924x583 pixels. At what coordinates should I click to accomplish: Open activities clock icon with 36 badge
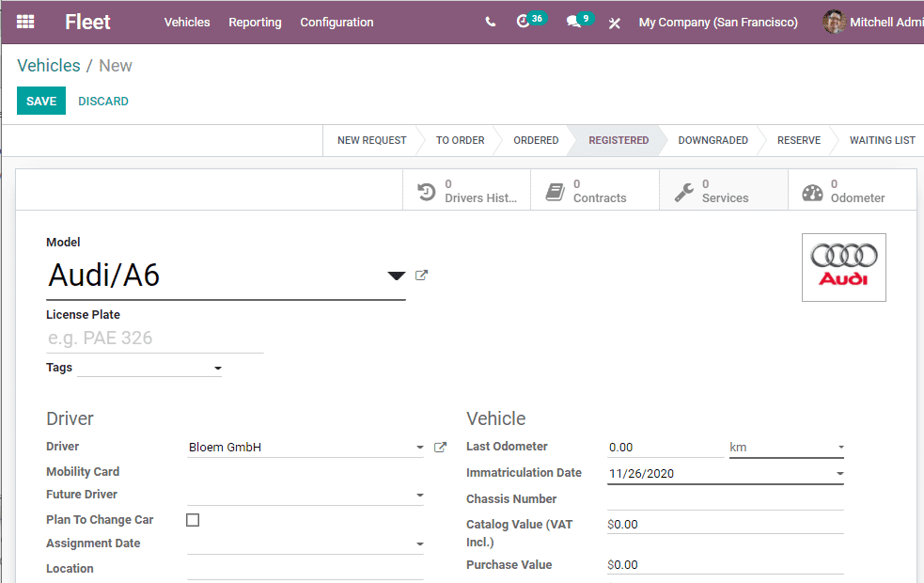coord(531,21)
